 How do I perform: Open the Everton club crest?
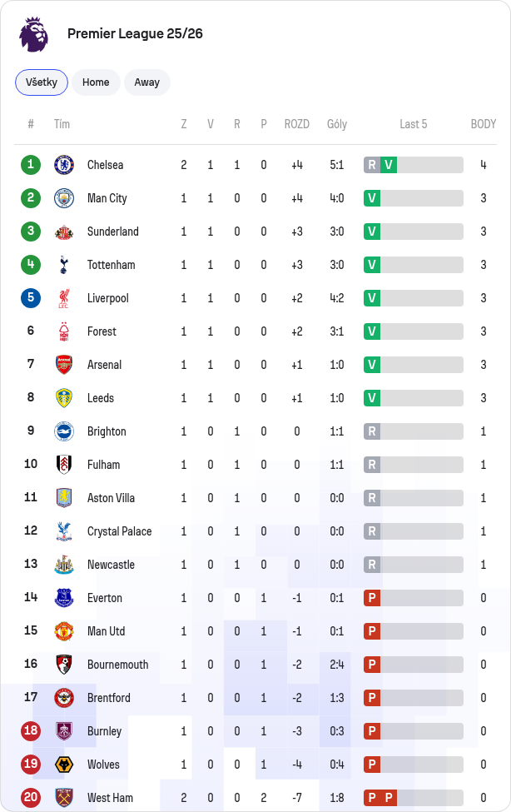pos(64,598)
